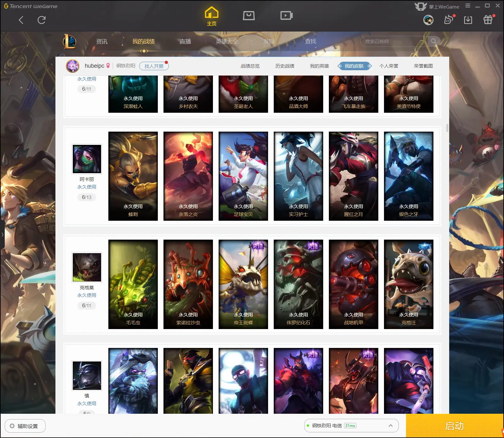Open the 乡村农夫 skin card
The image size is (504, 438).
(x=188, y=94)
